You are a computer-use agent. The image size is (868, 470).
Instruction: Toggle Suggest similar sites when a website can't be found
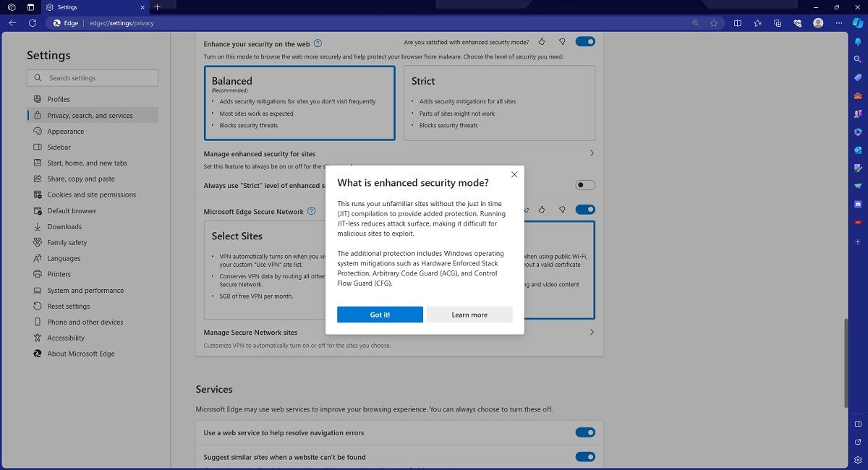click(x=584, y=457)
